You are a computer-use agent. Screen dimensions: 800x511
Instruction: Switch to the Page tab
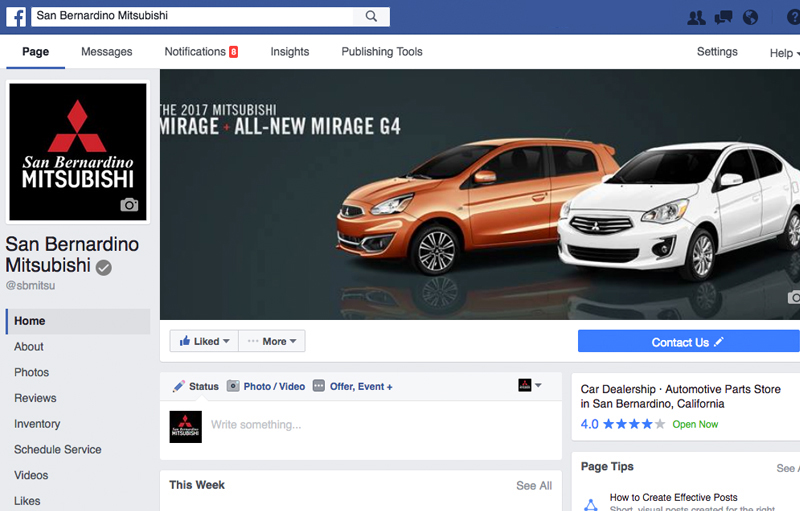point(36,52)
